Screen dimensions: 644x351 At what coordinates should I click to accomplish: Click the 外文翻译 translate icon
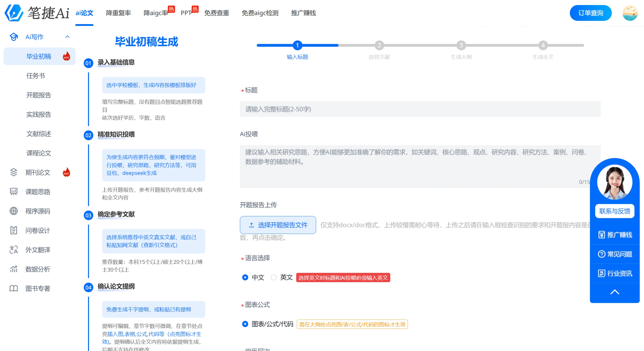tap(14, 250)
